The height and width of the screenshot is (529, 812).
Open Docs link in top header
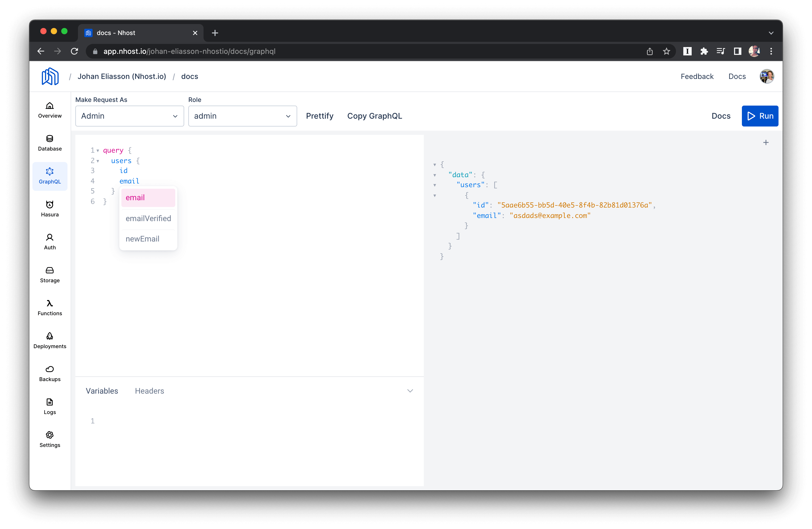tap(737, 76)
